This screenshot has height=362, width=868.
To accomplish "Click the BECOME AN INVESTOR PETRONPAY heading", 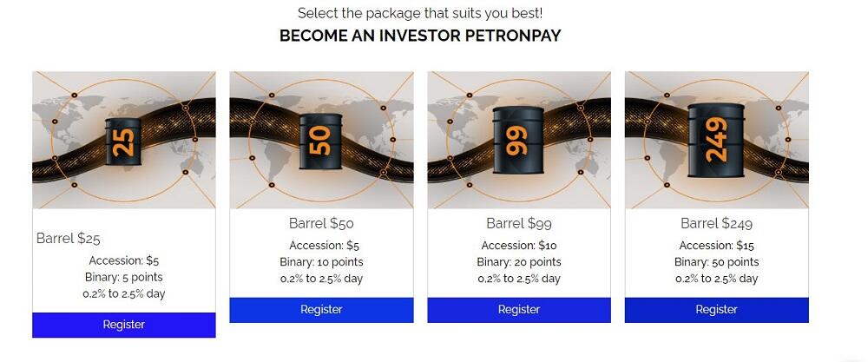I will pyautogui.click(x=420, y=36).
